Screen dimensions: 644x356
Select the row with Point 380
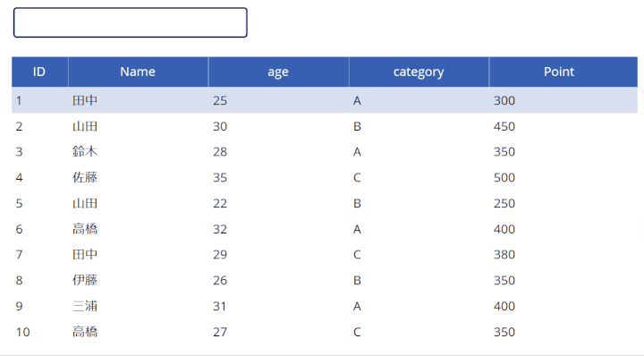(325, 255)
